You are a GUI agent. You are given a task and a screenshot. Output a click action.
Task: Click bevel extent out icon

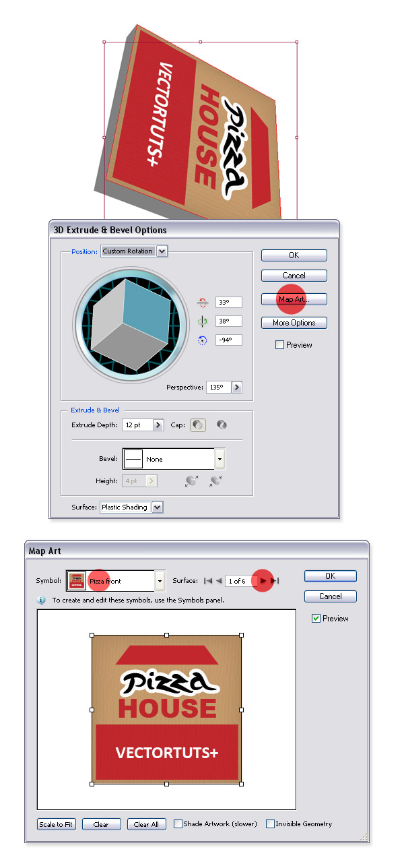pos(192,481)
